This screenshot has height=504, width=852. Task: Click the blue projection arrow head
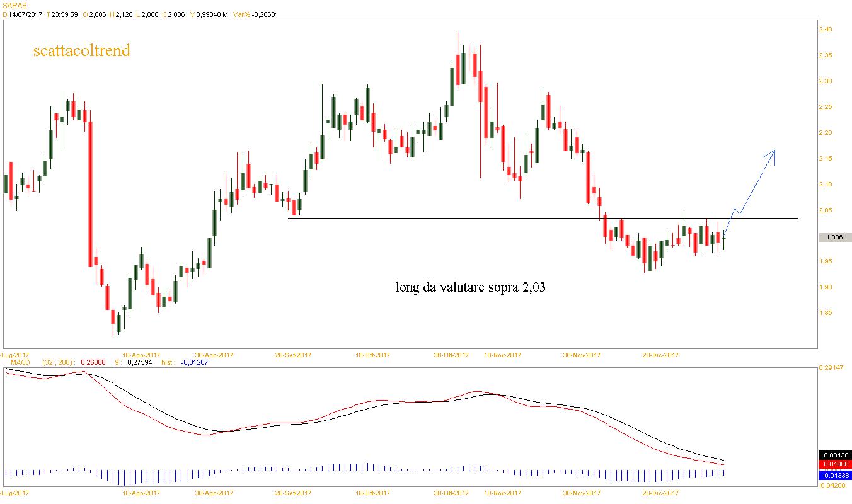[x=773, y=153]
